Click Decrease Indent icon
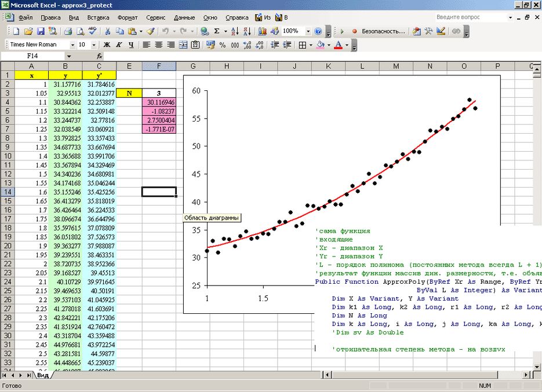542x392 pixels. (275, 45)
